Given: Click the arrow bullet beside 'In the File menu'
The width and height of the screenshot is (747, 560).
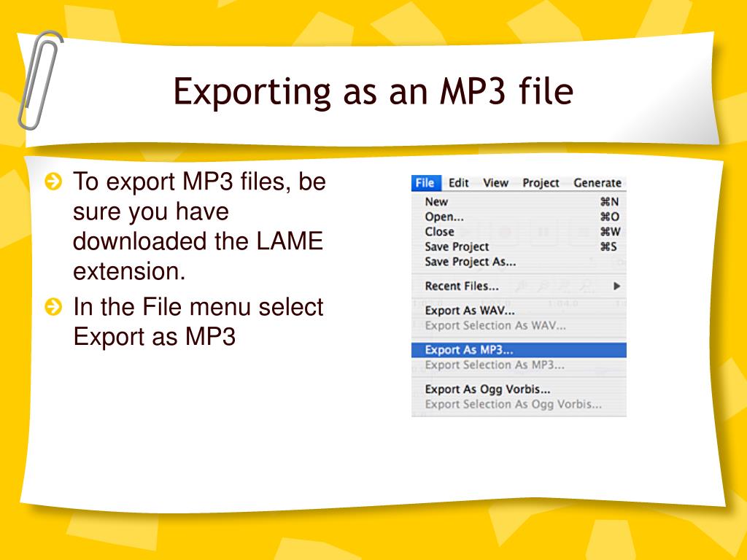Looking at the screenshot, I should tap(53, 307).
